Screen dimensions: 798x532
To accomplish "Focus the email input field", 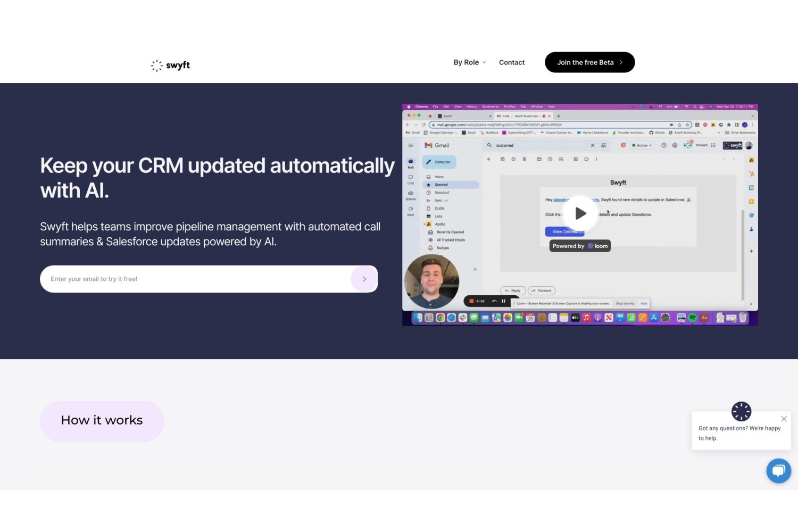I will click(195, 279).
